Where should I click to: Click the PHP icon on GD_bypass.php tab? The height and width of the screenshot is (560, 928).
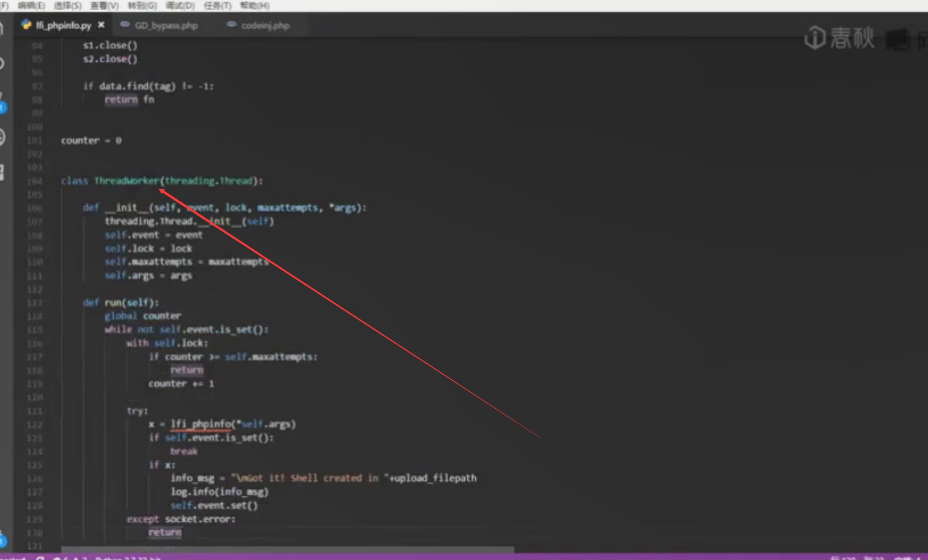coord(125,24)
